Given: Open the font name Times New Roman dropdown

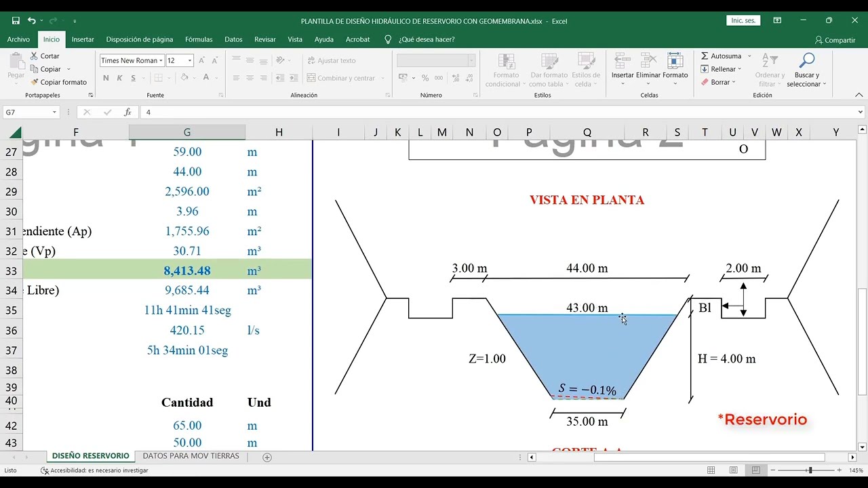Looking at the screenshot, I should (x=161, y=60).
